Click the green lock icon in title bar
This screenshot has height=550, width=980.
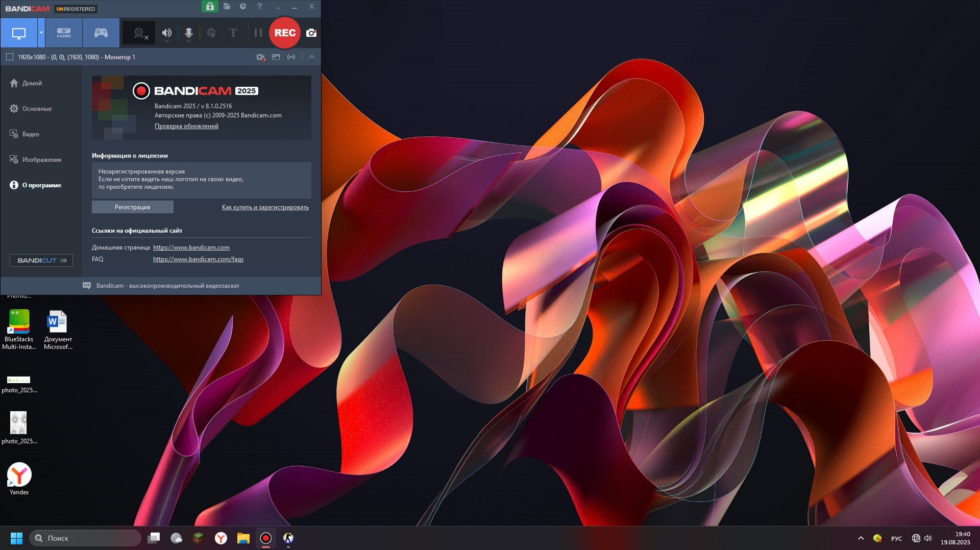click(210, 7)
